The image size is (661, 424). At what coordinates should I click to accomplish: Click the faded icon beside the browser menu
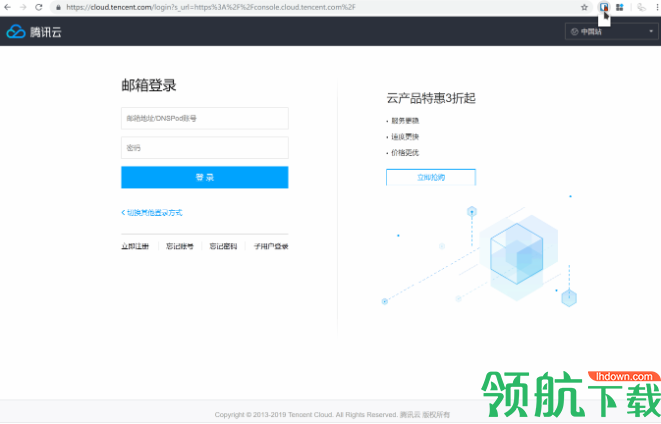click(x=641, y=7)
